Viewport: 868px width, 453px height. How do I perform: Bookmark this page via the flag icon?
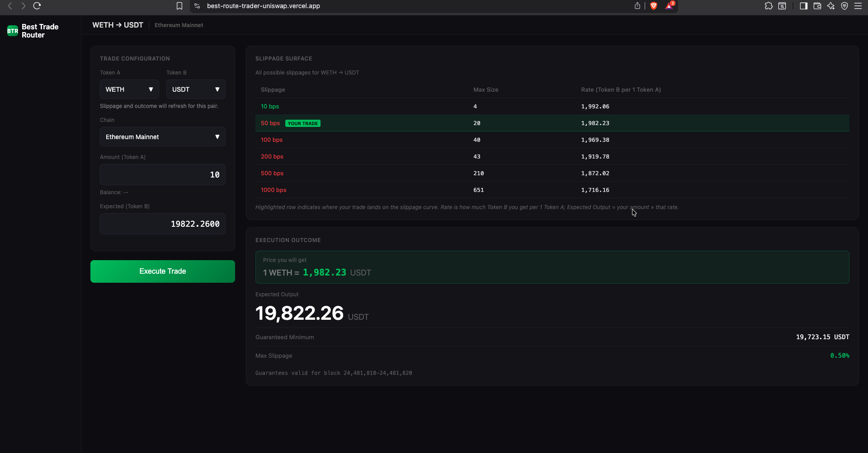pos(179,6)
